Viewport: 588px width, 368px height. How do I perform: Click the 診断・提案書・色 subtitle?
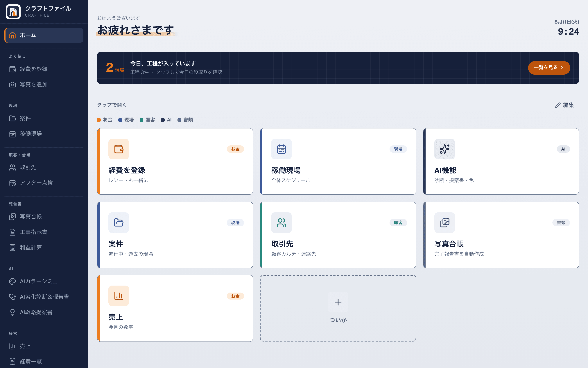[x=454, y=180]
